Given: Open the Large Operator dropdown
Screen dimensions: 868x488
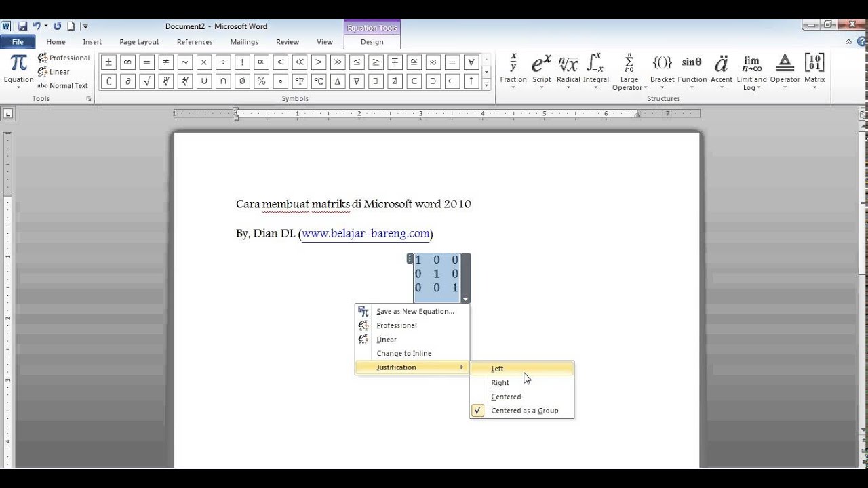Looking at the screenshot, I should coord(629,71).
